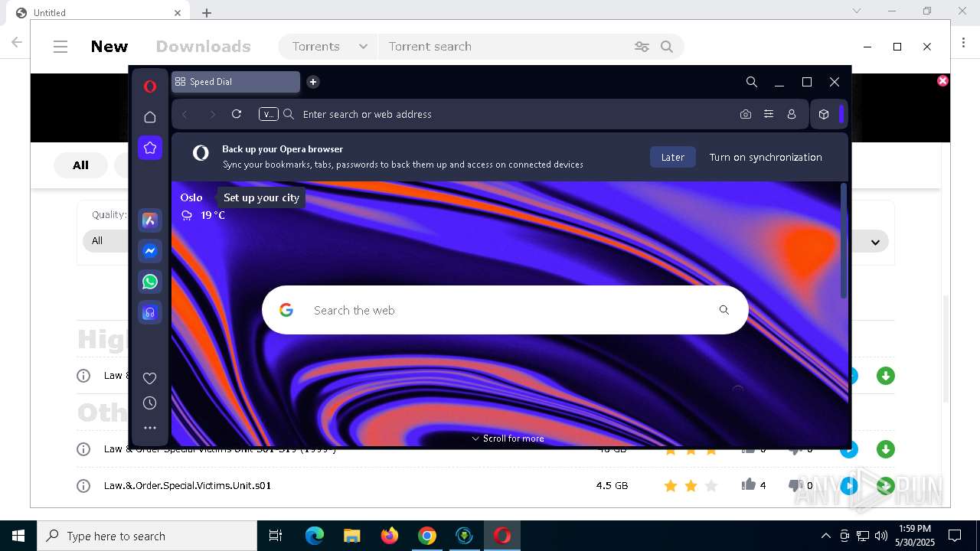
Task: Open Chrome from taskbar
Action: click(427, 536)
